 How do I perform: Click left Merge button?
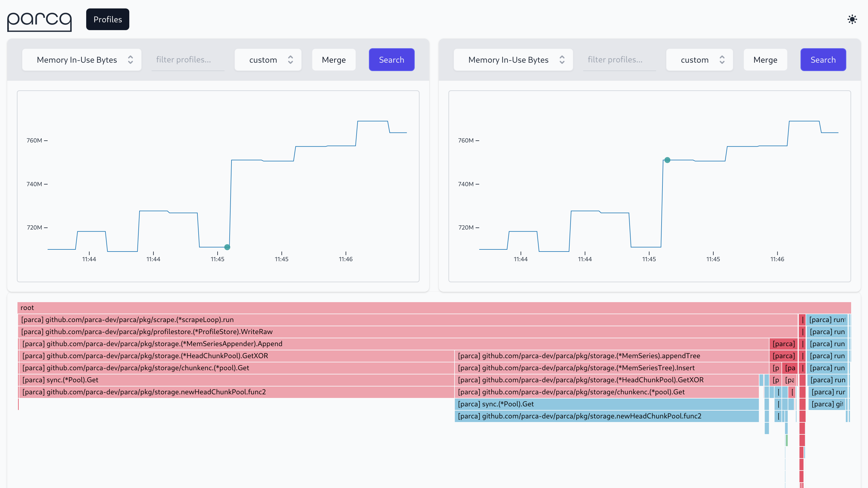point(334,60)
